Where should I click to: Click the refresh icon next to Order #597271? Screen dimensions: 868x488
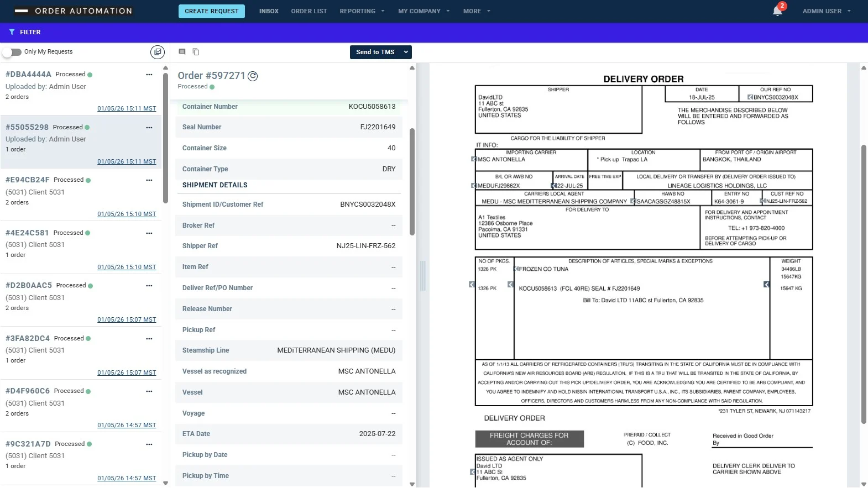pyautogui.click(x=253, y=76)
